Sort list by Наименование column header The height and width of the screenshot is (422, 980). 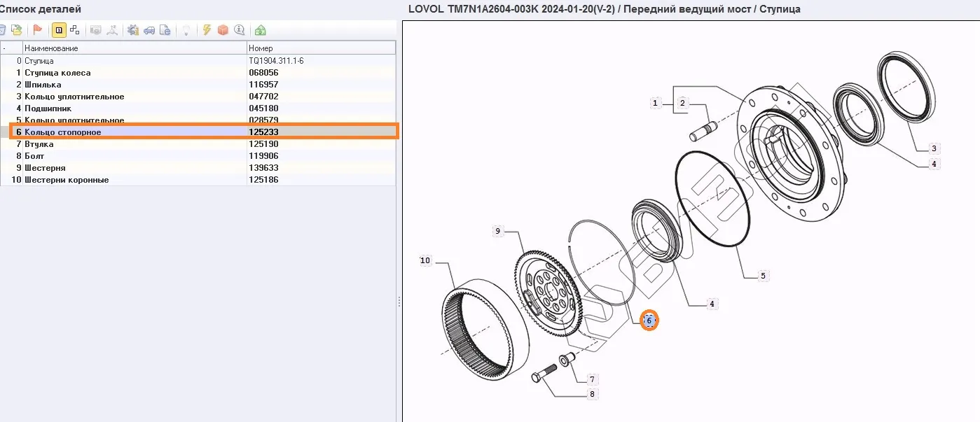pyautogui.click(x=134, y=48)
